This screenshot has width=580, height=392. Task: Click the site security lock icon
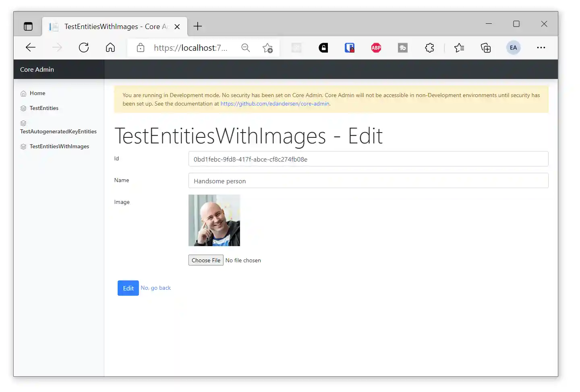point(140,48)
